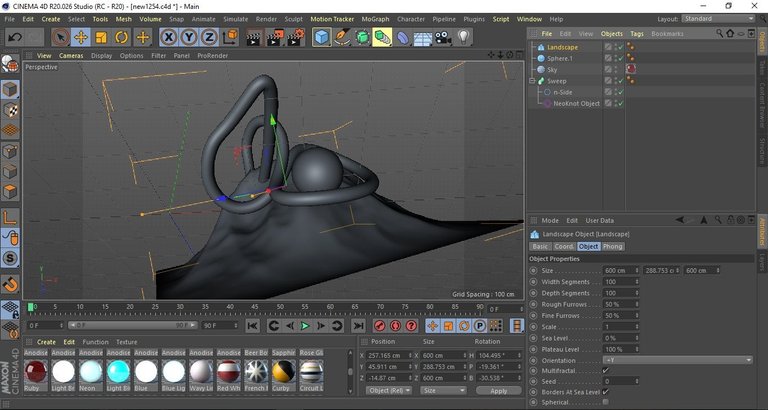The image size is (768, 410).
Task: Select the Ruby material swatch
Action: tap(35, 372)
